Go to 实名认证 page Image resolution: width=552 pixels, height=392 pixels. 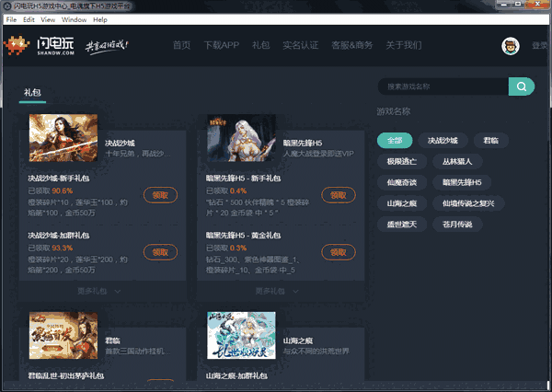coord(301,45)
